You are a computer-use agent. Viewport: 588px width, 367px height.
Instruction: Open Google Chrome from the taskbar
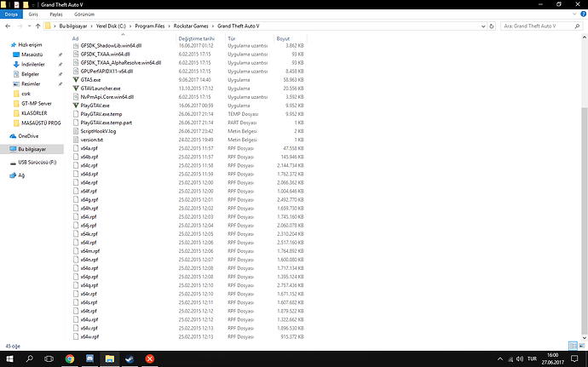70,358
